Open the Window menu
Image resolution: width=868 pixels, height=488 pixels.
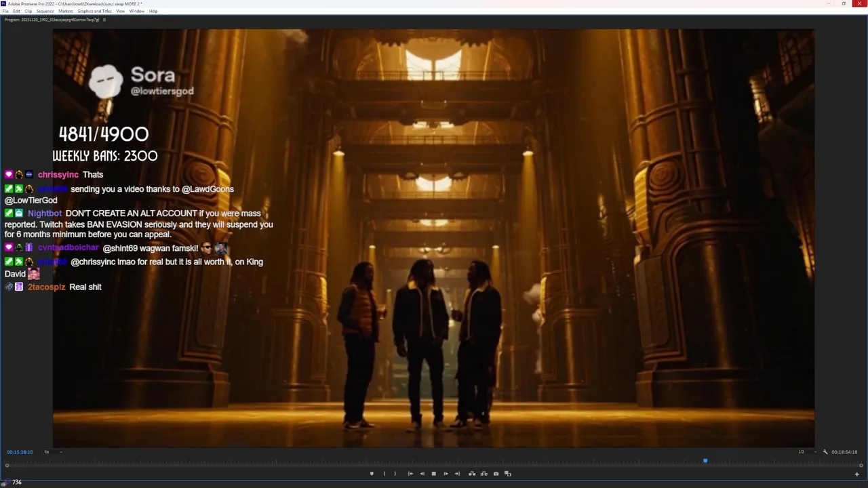136,11
